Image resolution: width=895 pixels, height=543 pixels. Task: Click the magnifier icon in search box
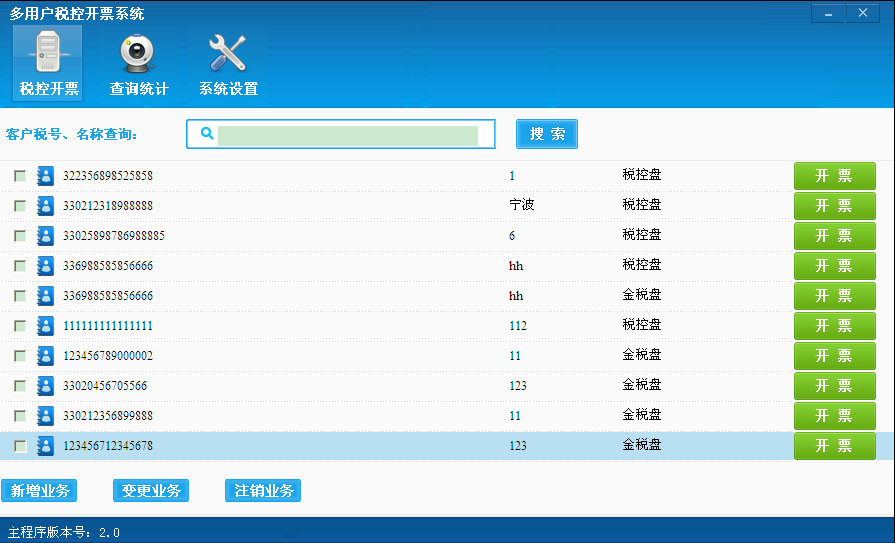point(207,134)
